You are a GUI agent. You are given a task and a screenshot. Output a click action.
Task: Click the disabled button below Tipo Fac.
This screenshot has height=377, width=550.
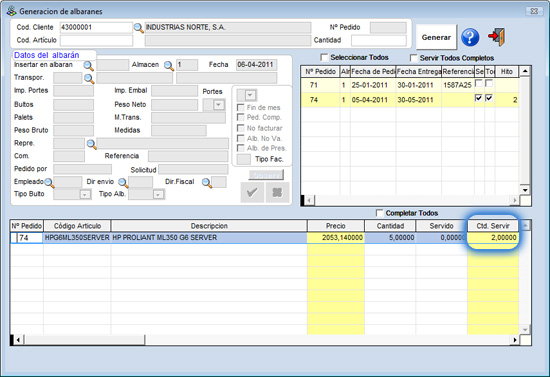[266, 175]
